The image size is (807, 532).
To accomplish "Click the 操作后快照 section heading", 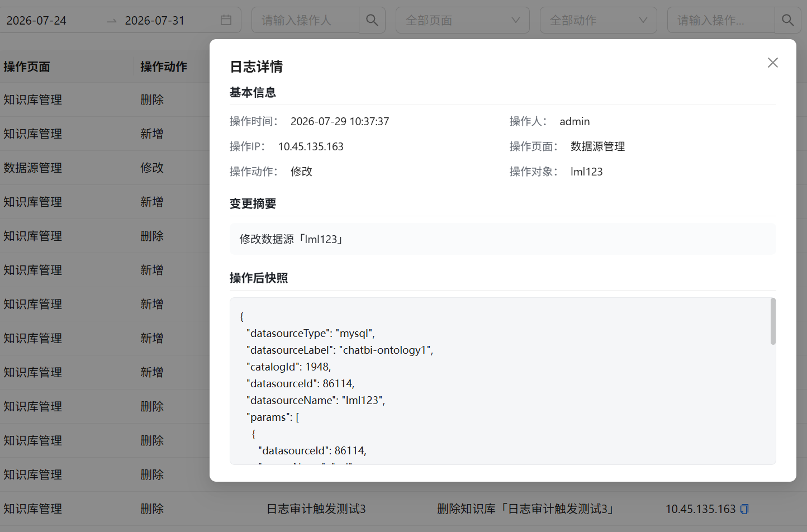I will coord(259,278).
